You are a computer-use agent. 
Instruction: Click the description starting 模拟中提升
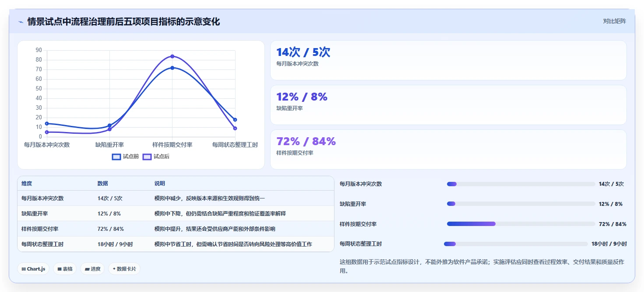coord(215,229)
